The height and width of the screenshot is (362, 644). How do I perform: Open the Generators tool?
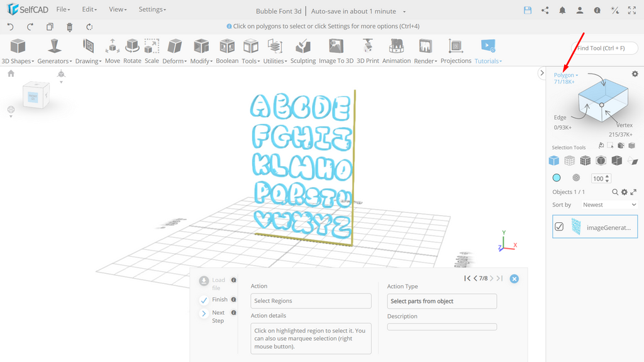coord(54,52)
